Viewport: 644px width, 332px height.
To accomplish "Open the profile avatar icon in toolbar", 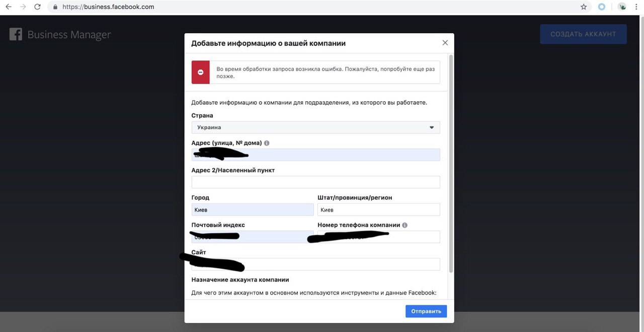I will click(x=622, y=7).
